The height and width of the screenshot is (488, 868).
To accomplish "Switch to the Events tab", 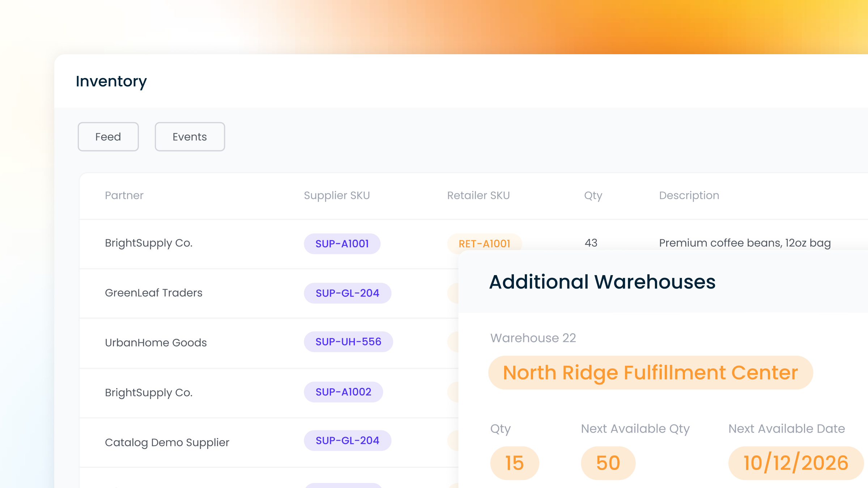I will pyautogui.click(x=190, y=137).
